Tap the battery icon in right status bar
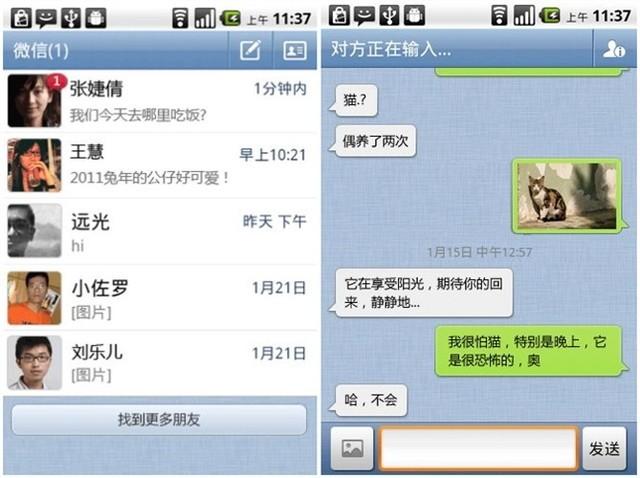 tap(549, 16)
